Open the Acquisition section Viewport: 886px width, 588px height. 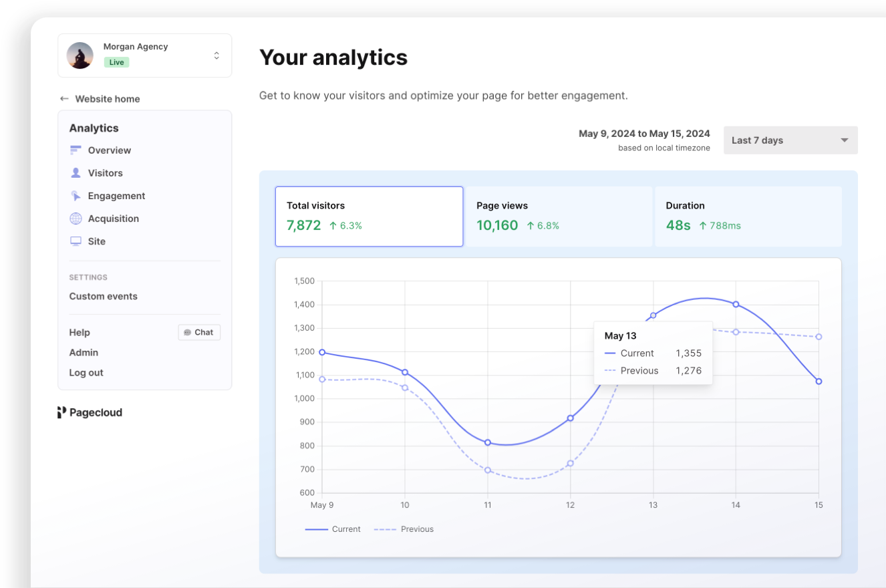(114, 218)
